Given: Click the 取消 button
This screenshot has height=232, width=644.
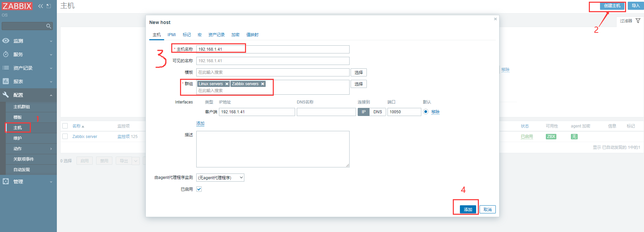Looking at the screenshot, I should point(488,210).
